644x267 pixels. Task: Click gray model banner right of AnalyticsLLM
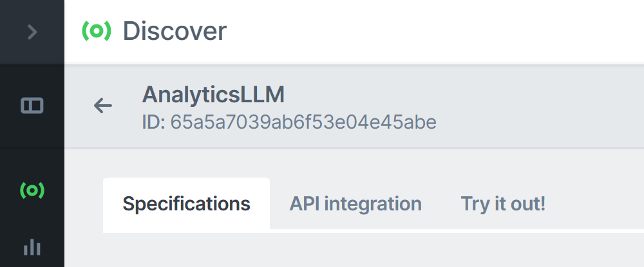pos(464,106)
